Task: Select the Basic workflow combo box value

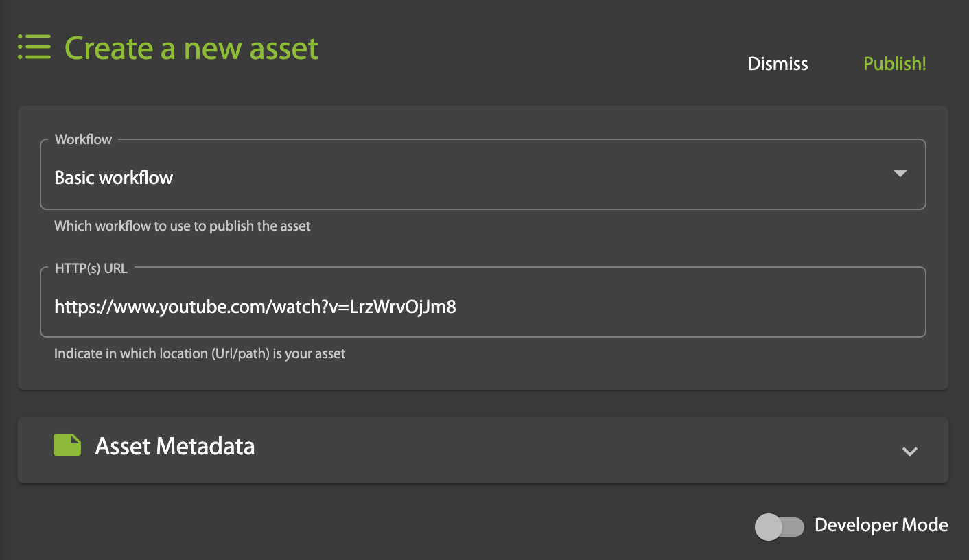Action: (x=114, y=178)
